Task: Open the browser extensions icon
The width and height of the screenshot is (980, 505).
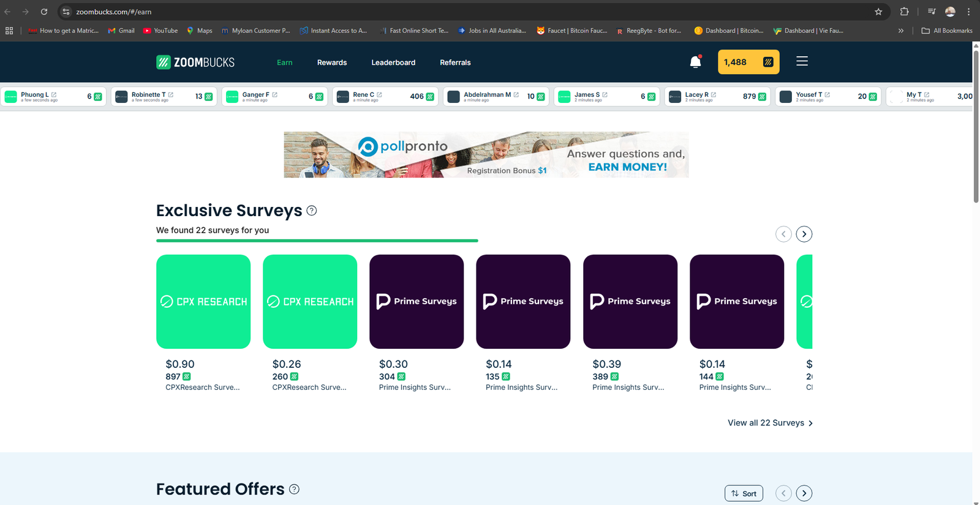Action: 904,12
